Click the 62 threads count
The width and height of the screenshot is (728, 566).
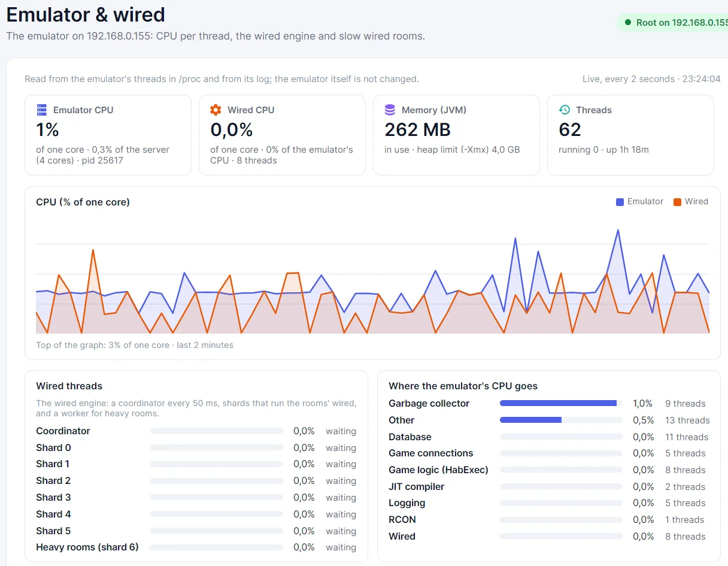pyautogui.click(x=570, y=129)
